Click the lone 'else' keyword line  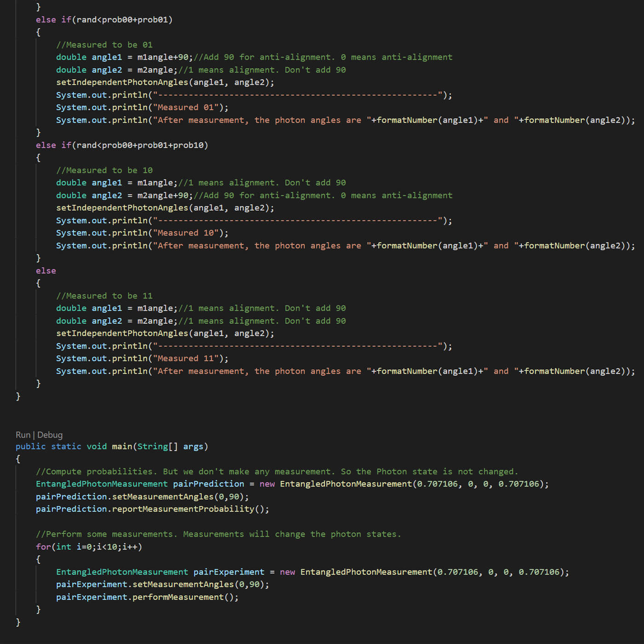coord(46,271)
